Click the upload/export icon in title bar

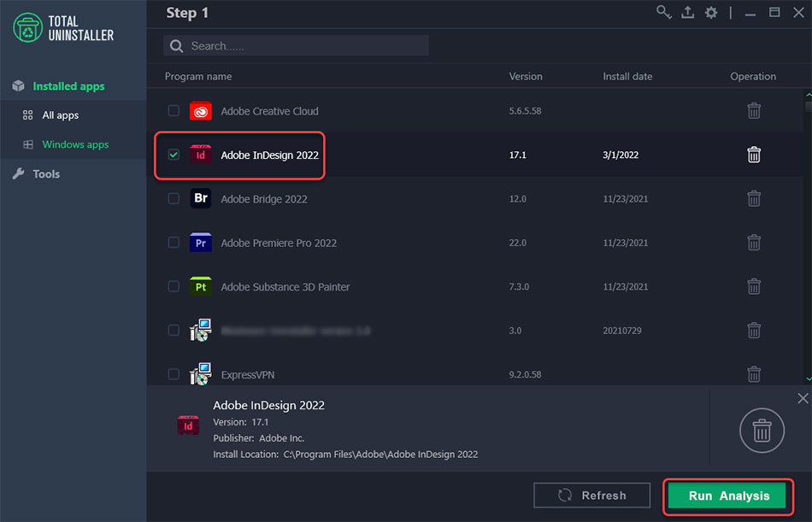click(x=688, y=13)
